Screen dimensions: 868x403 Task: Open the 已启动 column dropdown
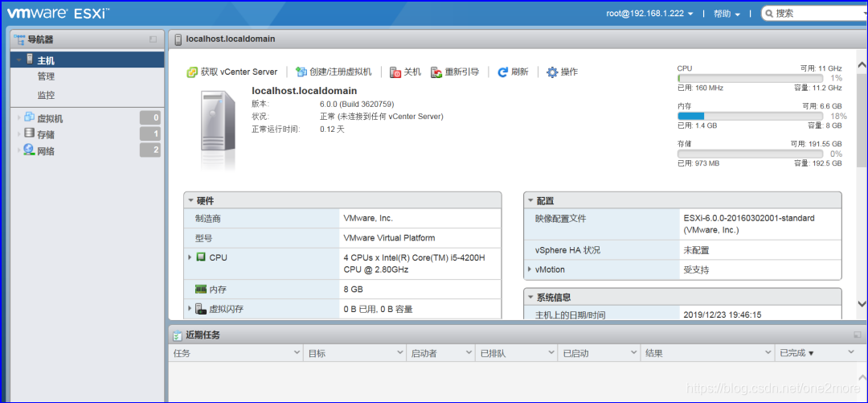coord(634,352)
